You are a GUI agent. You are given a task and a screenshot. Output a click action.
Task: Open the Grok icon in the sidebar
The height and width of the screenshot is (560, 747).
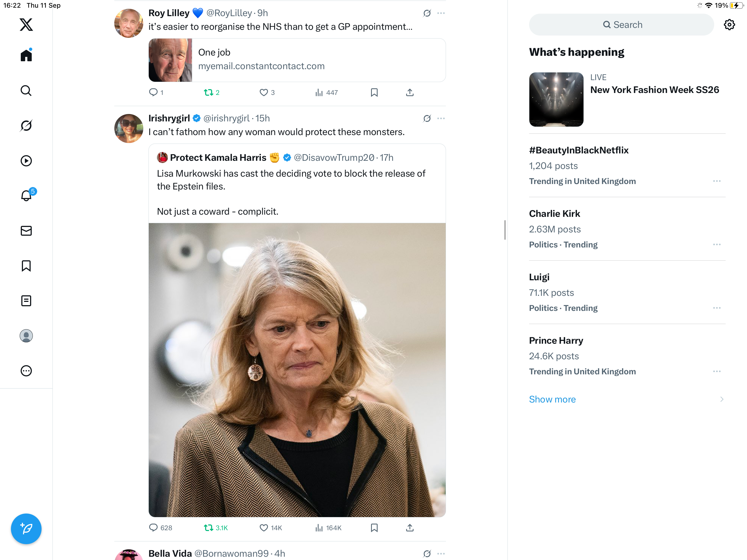point(26,126)
